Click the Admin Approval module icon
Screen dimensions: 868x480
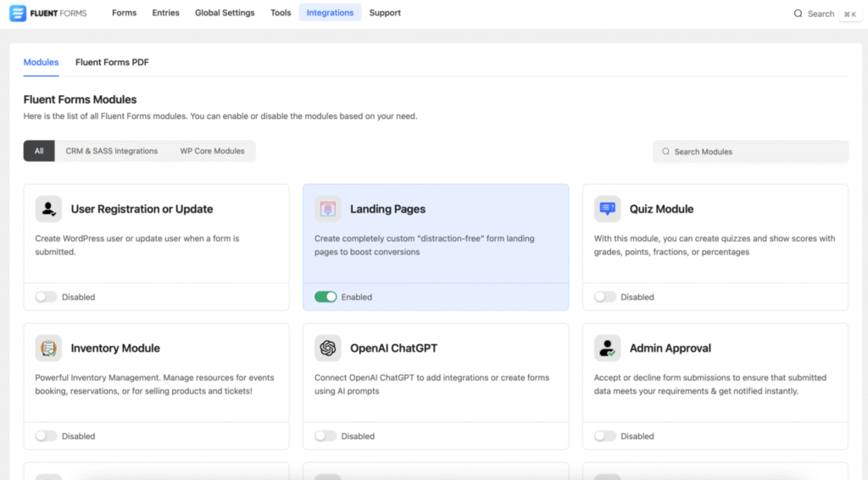tap(607, 348)
